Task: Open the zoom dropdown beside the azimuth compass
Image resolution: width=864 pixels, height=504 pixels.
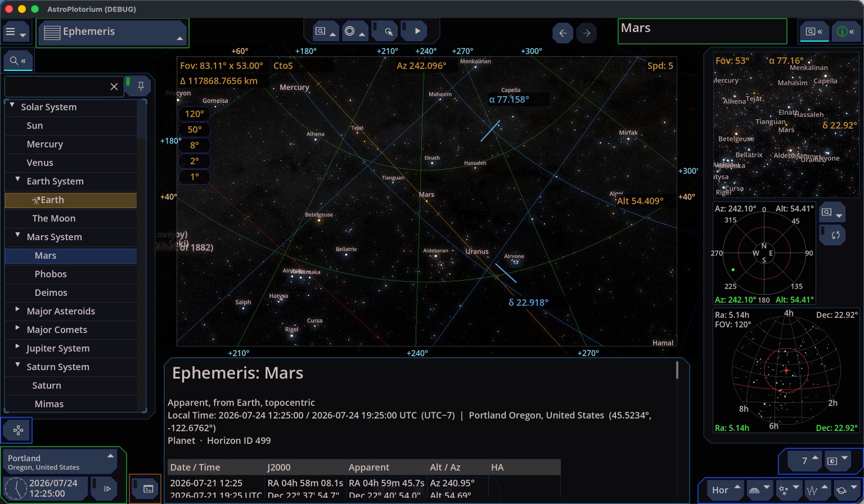Action: click(832, 213)
